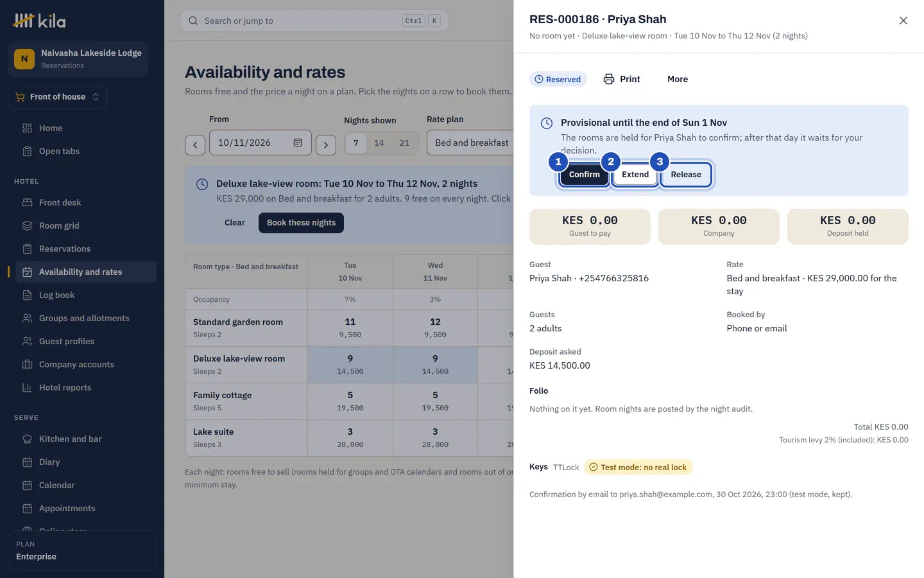Image resolution: width=924 pixels, height=578 pixels.
Task: Extend the provisional hold
Action: tap(635, 174)
